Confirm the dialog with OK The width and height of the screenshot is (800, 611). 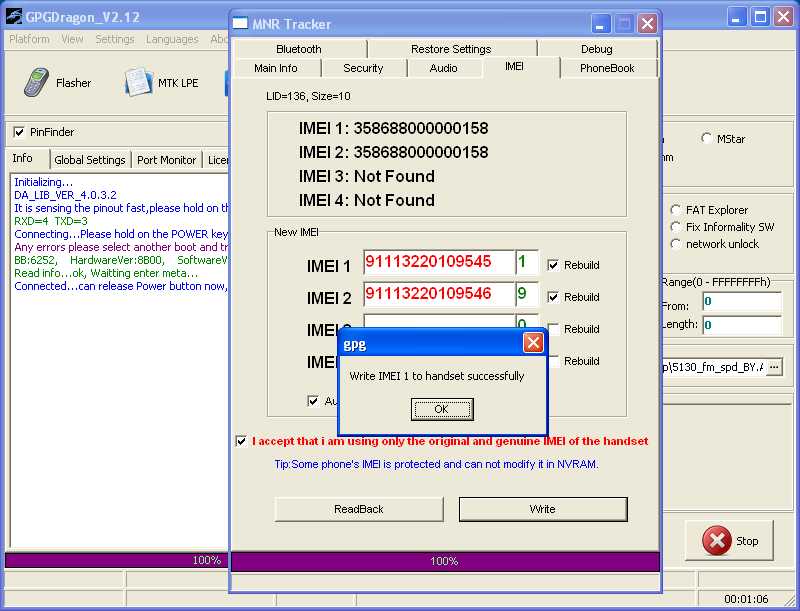click(442, 409)
